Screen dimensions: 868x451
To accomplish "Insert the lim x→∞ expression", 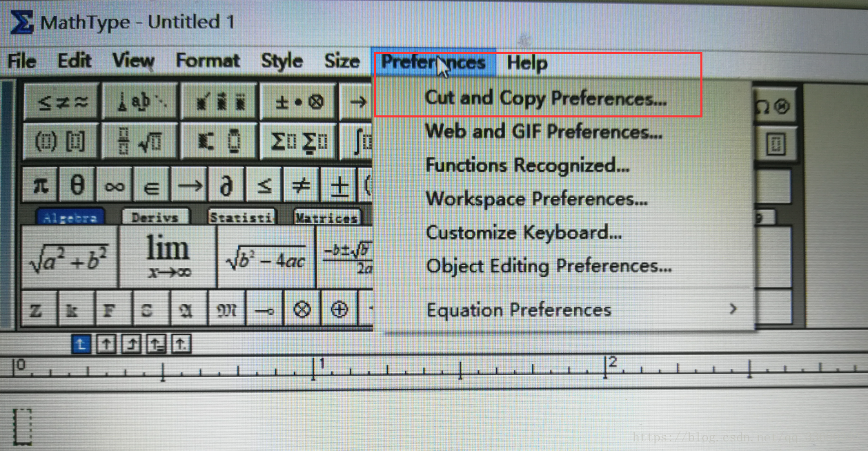I will click(x=168, y=257).
